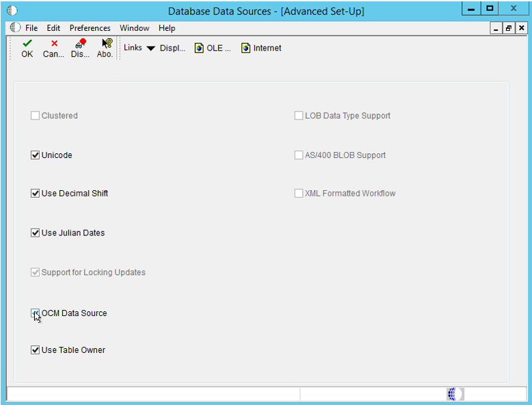Open the OLE document icon

tap(199, 48)
